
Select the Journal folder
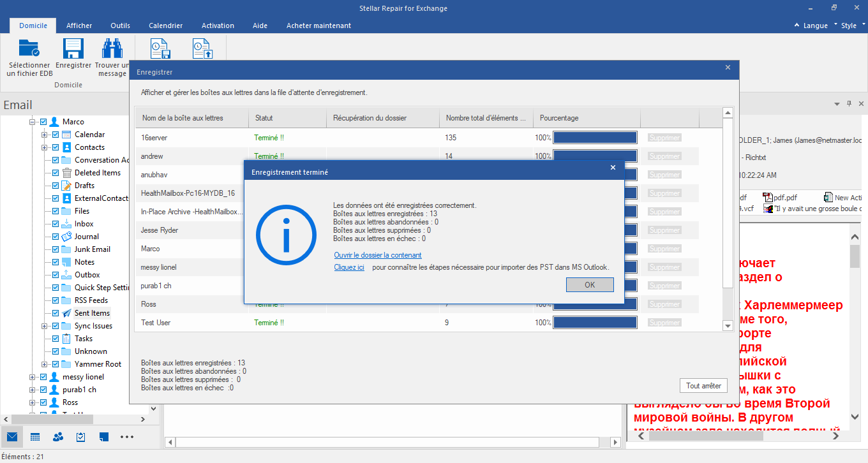87,237
